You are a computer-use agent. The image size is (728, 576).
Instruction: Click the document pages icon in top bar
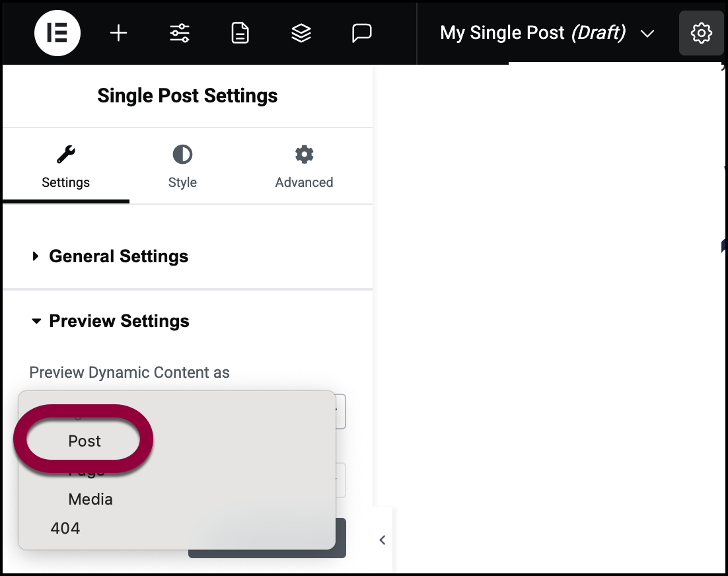point(240,33)
